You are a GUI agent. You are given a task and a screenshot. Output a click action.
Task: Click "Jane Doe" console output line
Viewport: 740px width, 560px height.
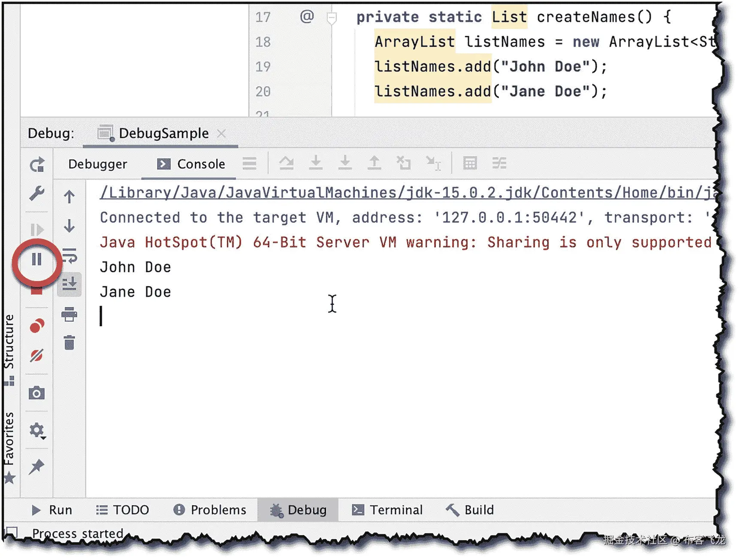tap(136, 292)
